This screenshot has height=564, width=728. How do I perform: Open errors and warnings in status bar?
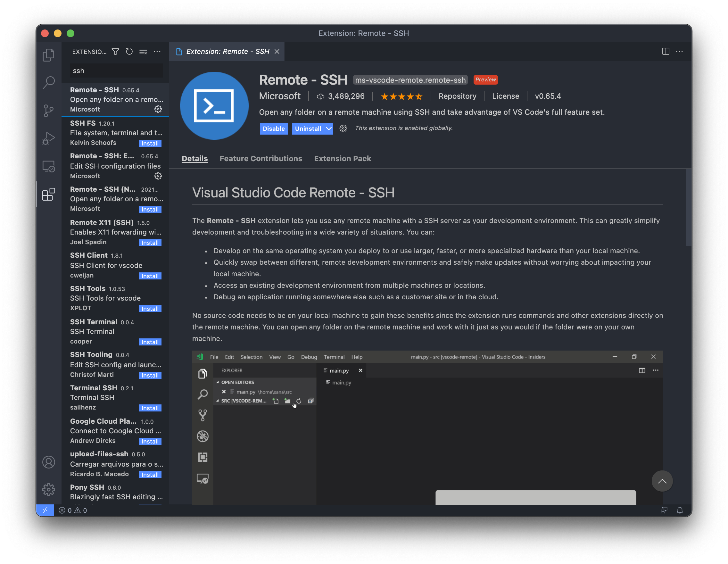point(73,510)
